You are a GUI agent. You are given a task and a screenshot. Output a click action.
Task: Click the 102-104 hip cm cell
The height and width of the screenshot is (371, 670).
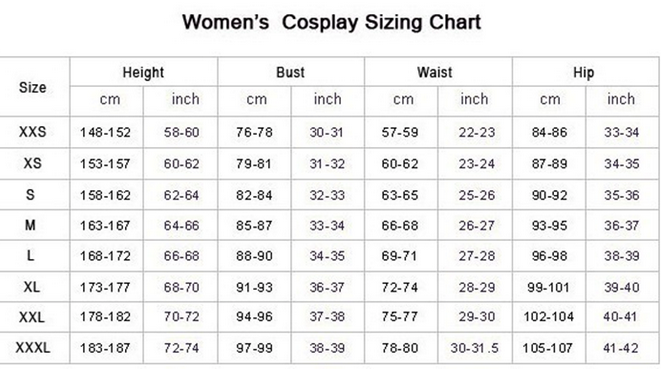[x=549, y=317]
